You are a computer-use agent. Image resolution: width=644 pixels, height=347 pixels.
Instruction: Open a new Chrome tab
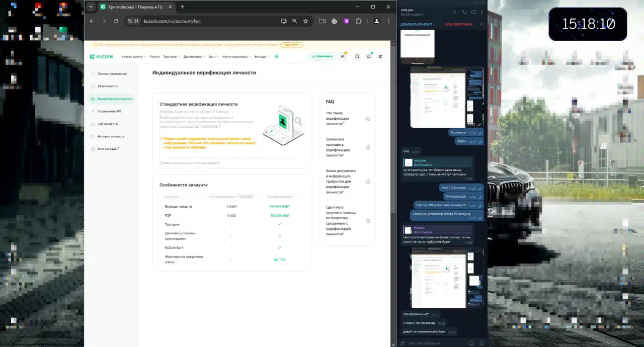click(182, 7)
